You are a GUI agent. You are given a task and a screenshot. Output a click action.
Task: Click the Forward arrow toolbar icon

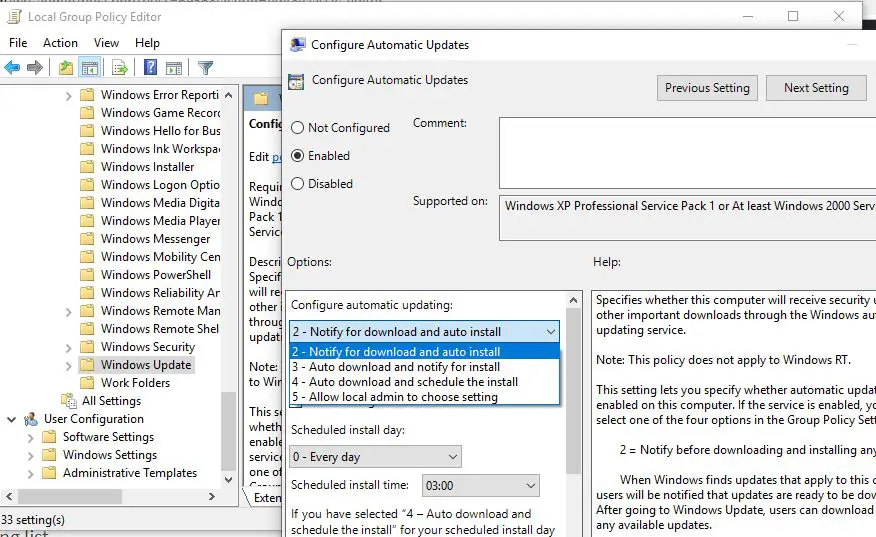pos(35,68)
